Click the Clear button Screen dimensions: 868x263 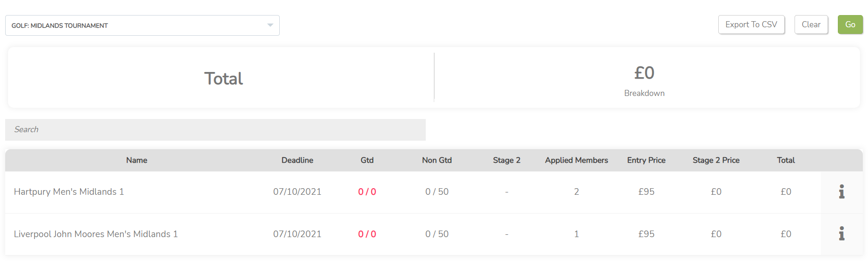(811, 24)
